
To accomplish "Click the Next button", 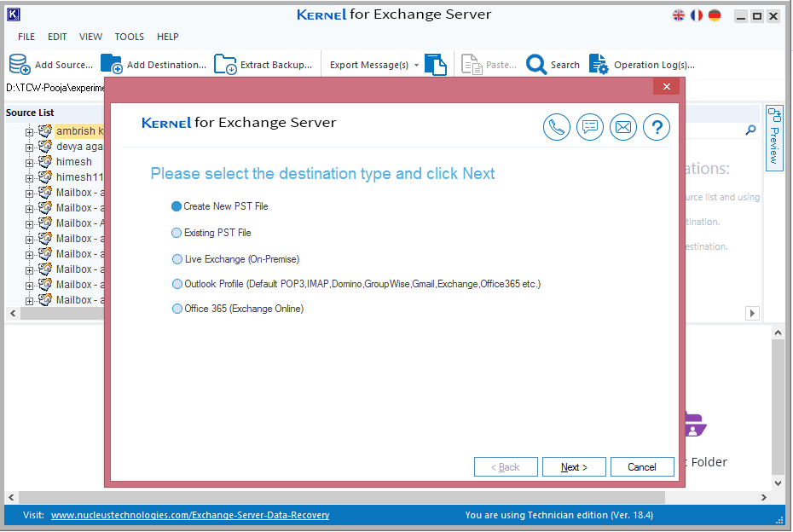I will coord(574,466).
